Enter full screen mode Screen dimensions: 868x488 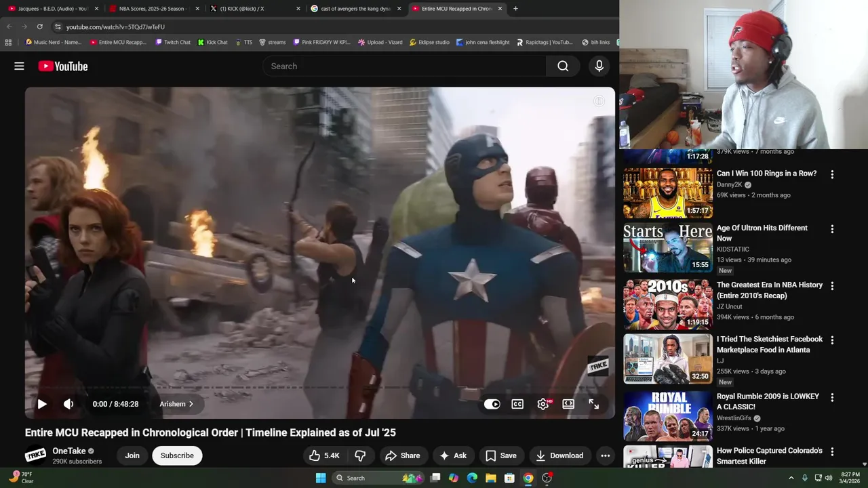[593, 404]
